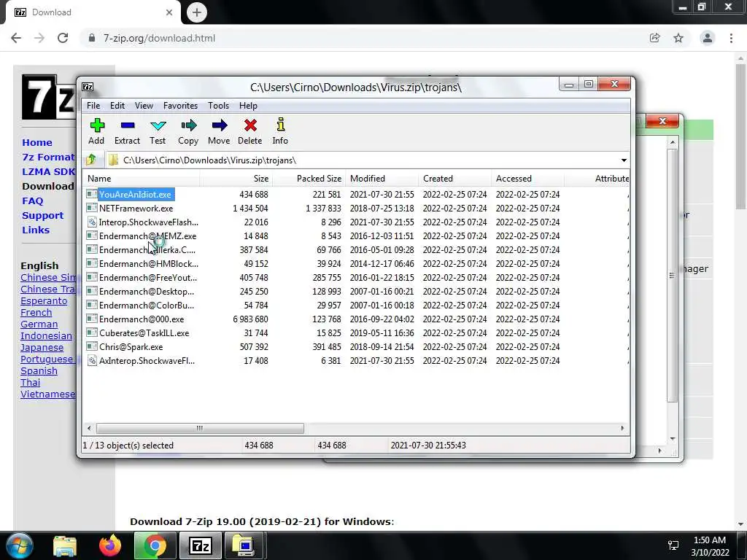Select Endermanch@HMBlock file row

point(356,263)
